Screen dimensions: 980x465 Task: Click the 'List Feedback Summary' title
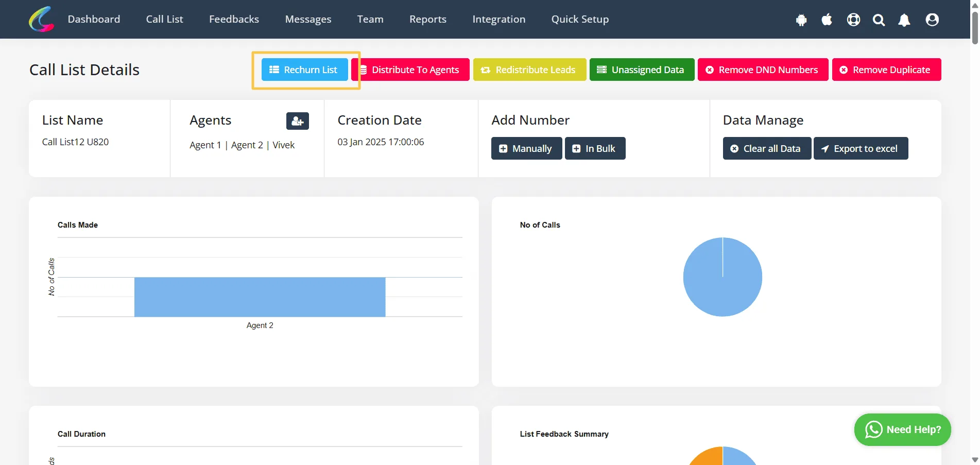pos(564,434)
